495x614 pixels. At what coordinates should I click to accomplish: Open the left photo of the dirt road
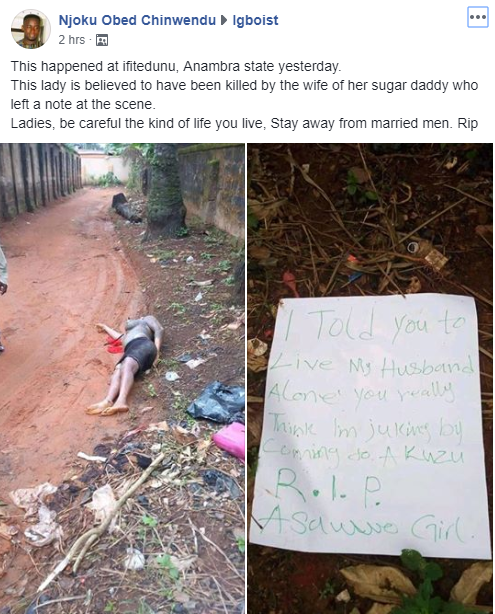[x=122, y=378]
